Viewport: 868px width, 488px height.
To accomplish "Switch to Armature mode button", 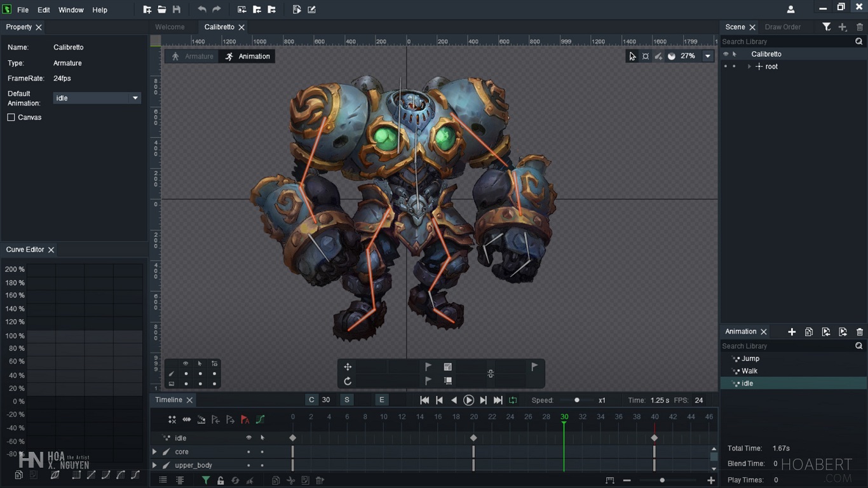I will tap(192, 57).
